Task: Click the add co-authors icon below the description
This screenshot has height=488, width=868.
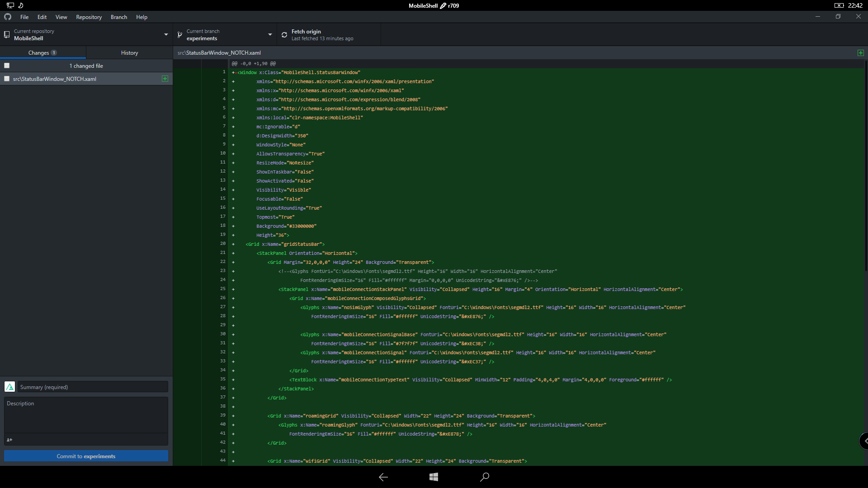Action: [x=9, y=440]
